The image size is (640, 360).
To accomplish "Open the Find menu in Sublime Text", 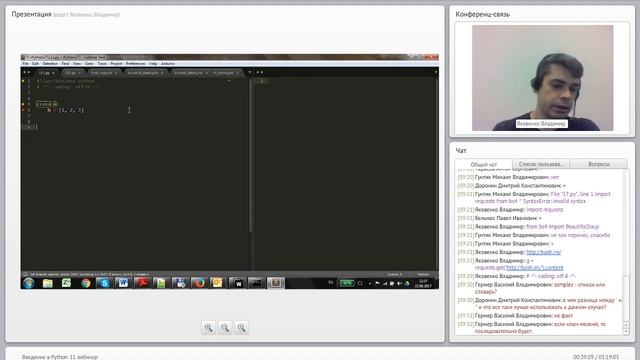I will click(x=65, y=64).
